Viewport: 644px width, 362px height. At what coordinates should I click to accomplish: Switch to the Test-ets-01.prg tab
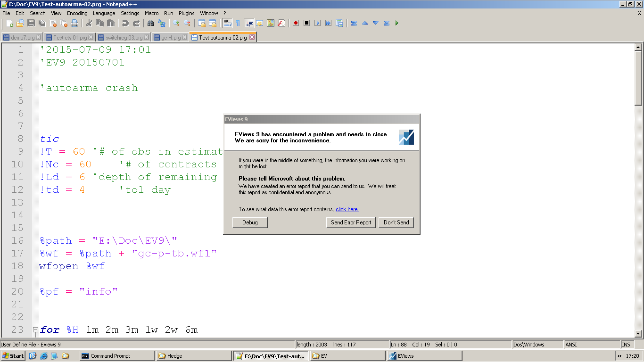[69, 37]
